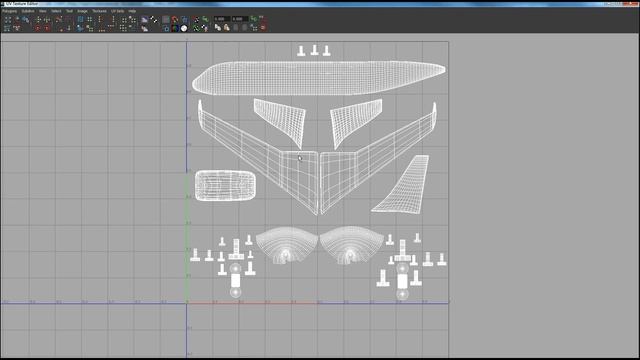Screen dimensions: 640x360
Task: Click the Paste UVs icon
Action: pyautogui.click(x=227, y=28)
